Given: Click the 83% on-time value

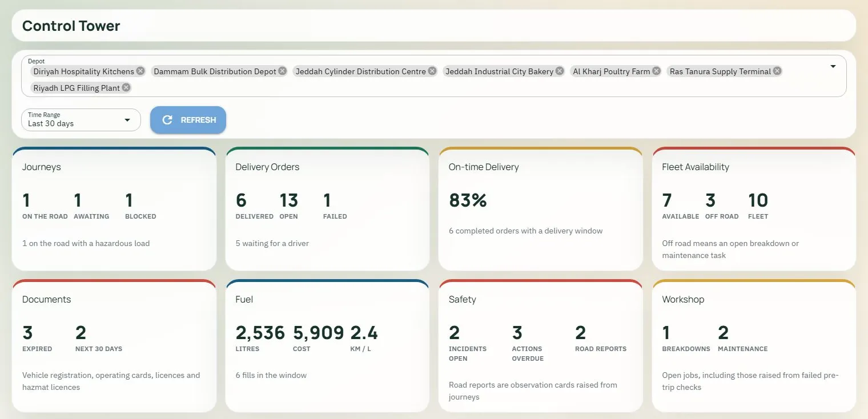Looking at the screenshot, I should tap(468, 200).
